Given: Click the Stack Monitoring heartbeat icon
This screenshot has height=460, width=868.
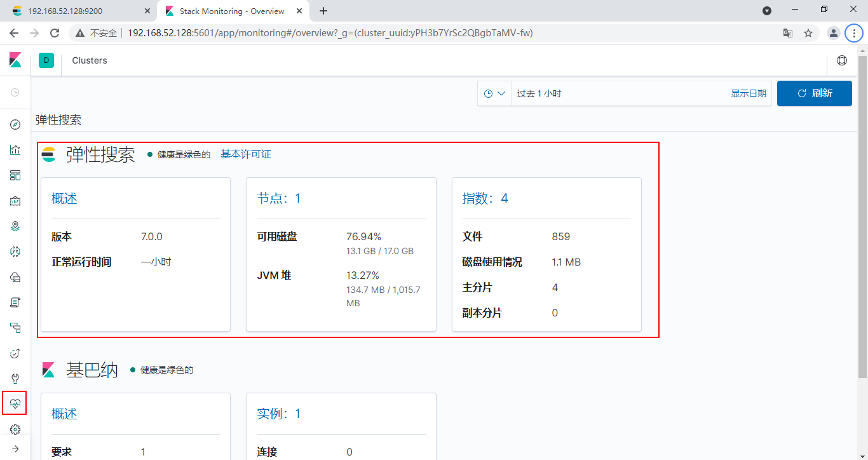Looking at the screenshot, I should (15, 403).
